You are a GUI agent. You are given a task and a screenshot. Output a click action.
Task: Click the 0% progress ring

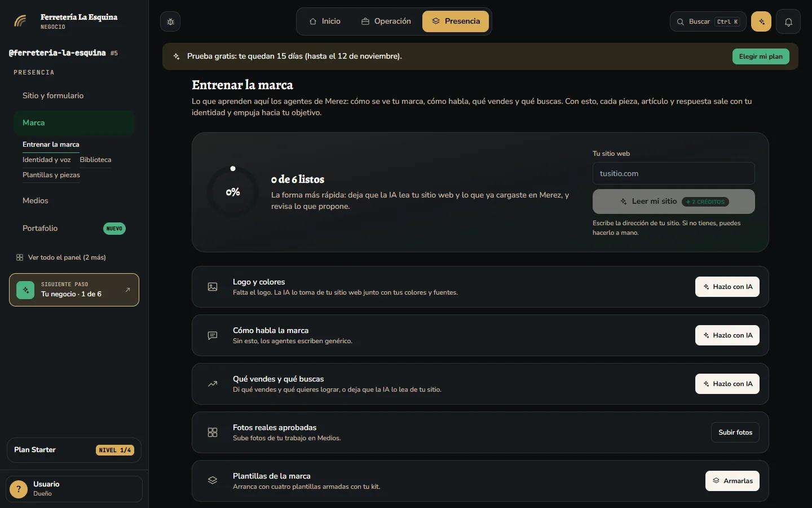tap(233, 192)
